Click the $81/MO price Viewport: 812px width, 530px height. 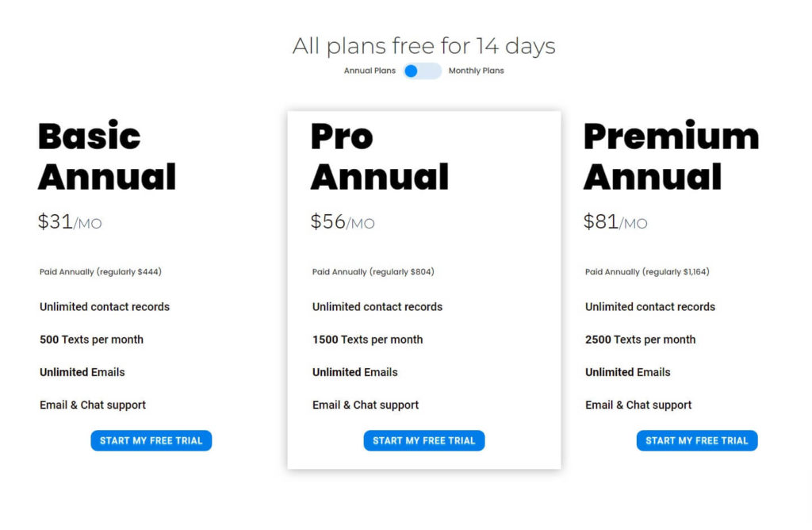pyautogui.click(x=615, y=222)
